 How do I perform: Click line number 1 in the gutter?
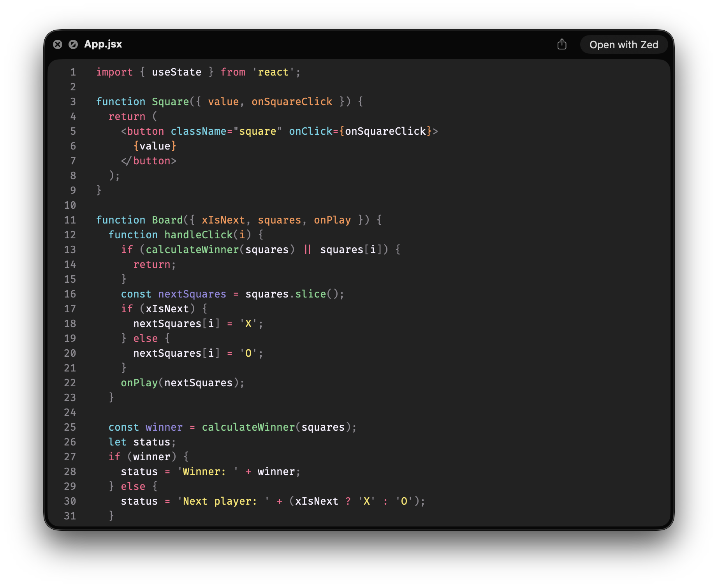pyautogui.click(x=73, y=72)
